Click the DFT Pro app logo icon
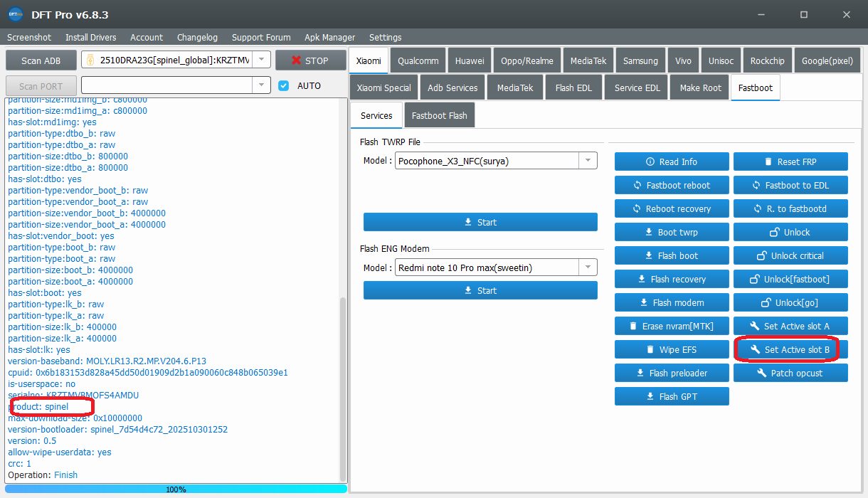The height and width of the screenshot is (498, 868). 16,14
